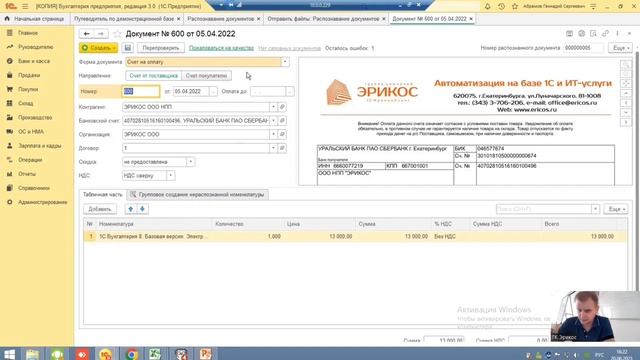Expand the Организация dropdown arrow
Screen dimensions: 640x360
coord(273,134)
